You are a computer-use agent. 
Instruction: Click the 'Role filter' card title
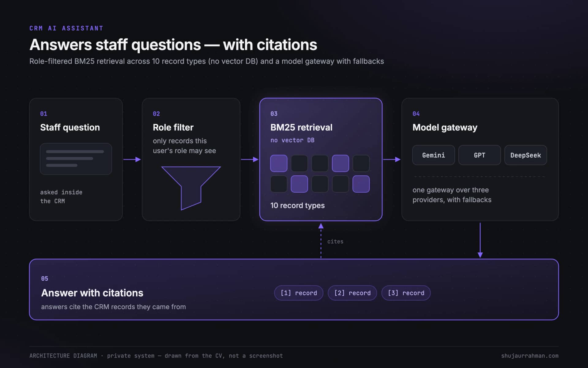(173, 127)
